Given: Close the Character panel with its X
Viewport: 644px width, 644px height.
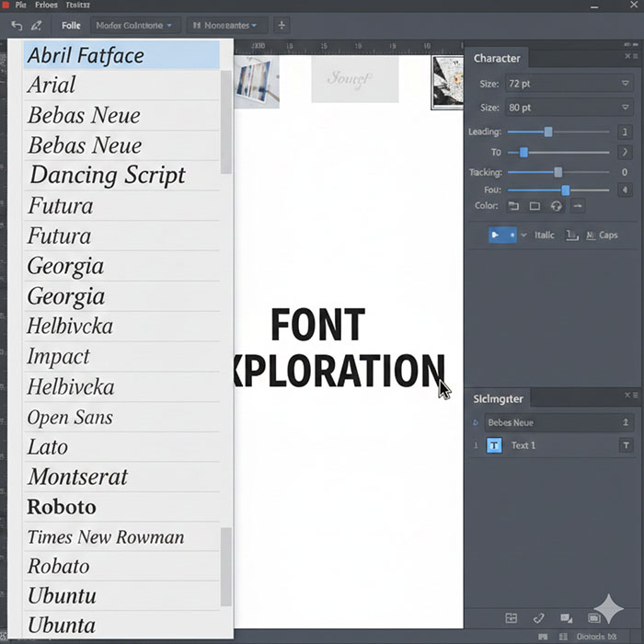Looking at the screenshot, I should coord(627,56).
